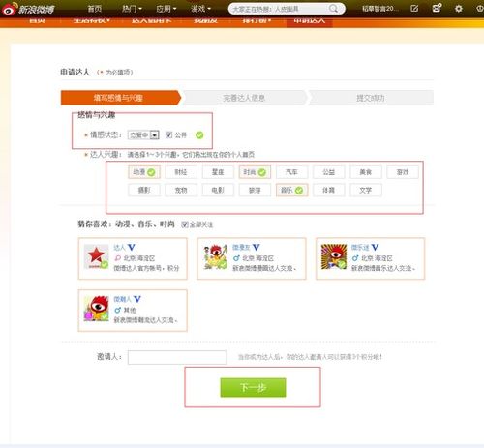
Task: Click the green 下一步 button
Action: (x=253, y=387)
